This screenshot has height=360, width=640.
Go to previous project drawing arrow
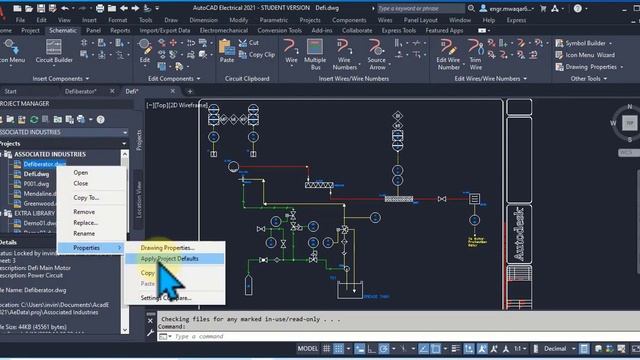124,8
